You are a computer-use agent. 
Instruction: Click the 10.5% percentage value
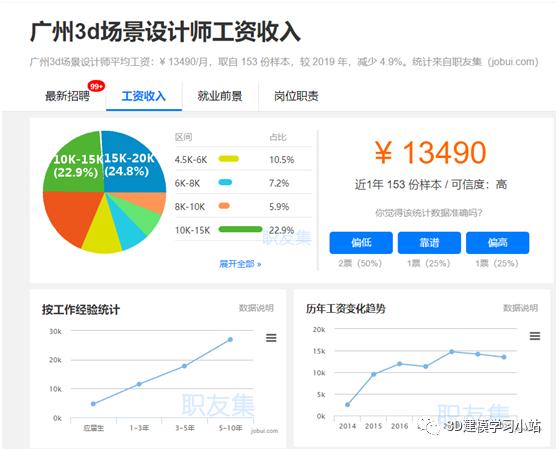281,160
